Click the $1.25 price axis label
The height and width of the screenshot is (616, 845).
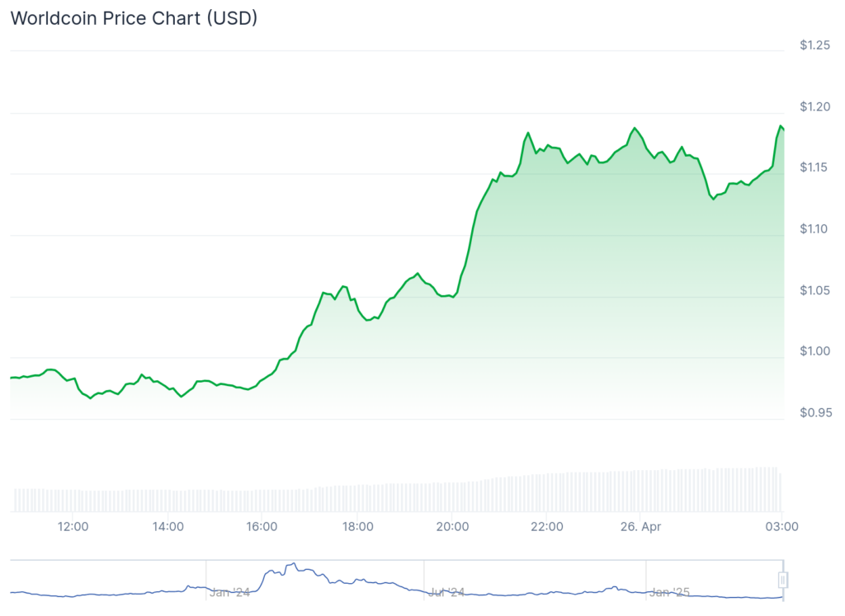click(814, 45)
